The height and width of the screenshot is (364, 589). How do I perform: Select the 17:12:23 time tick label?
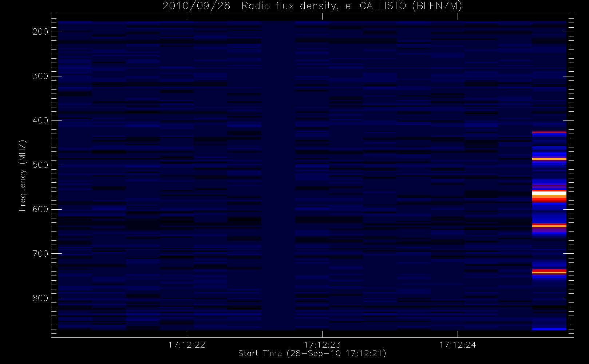[x=322, y=345]
